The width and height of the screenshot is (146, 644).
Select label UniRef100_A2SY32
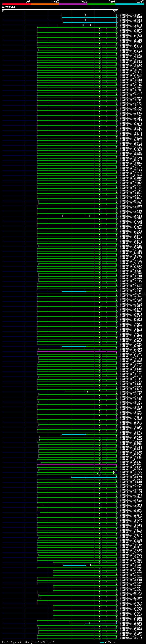pyautogui.click(x=131, y=565)
